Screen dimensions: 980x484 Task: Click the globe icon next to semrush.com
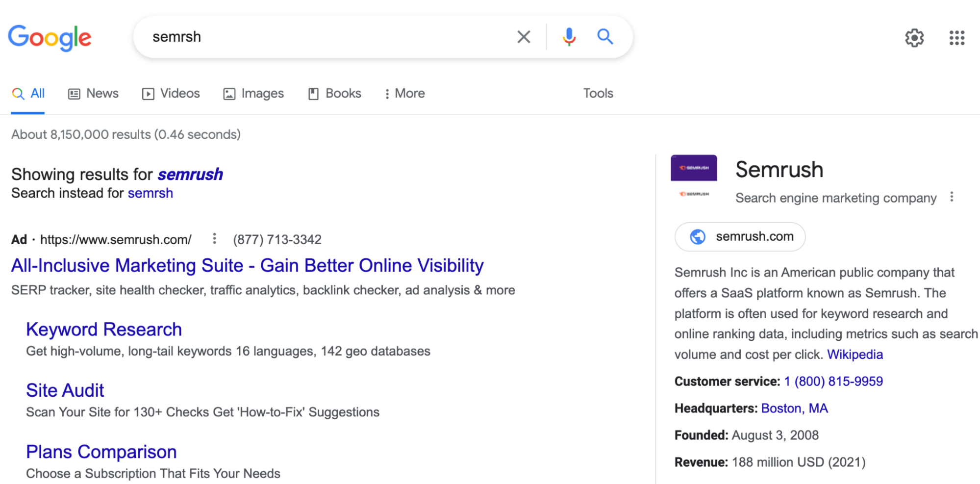[698, 237]
